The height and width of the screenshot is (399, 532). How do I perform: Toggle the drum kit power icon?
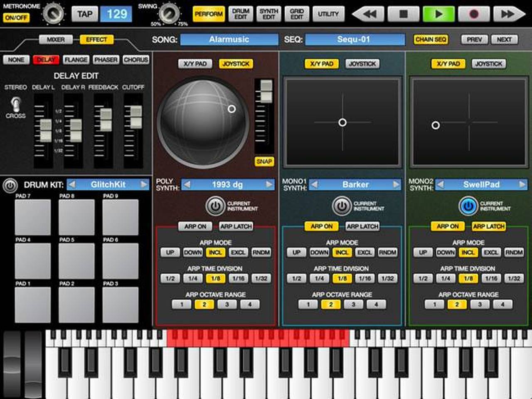pos(10,185)
